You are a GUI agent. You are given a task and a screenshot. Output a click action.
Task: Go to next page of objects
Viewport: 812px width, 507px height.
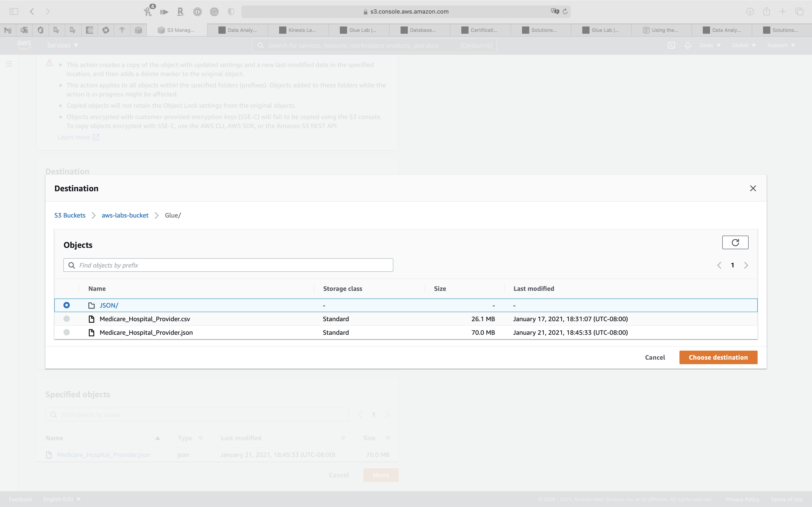tap(746, 265)
